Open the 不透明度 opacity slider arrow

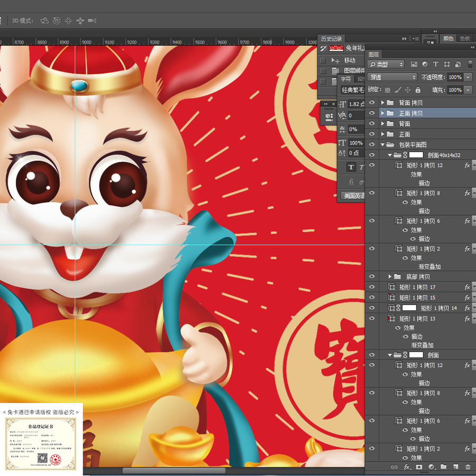469,77
